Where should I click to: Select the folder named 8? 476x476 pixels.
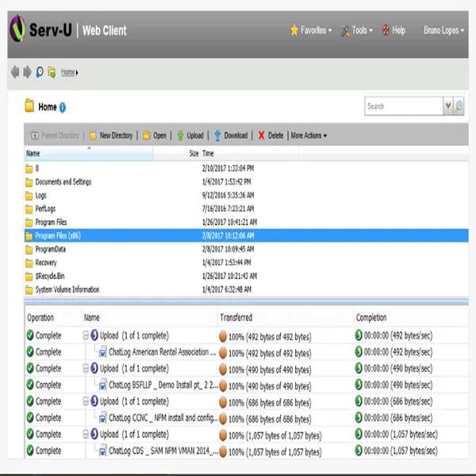[x=246, y=168]
